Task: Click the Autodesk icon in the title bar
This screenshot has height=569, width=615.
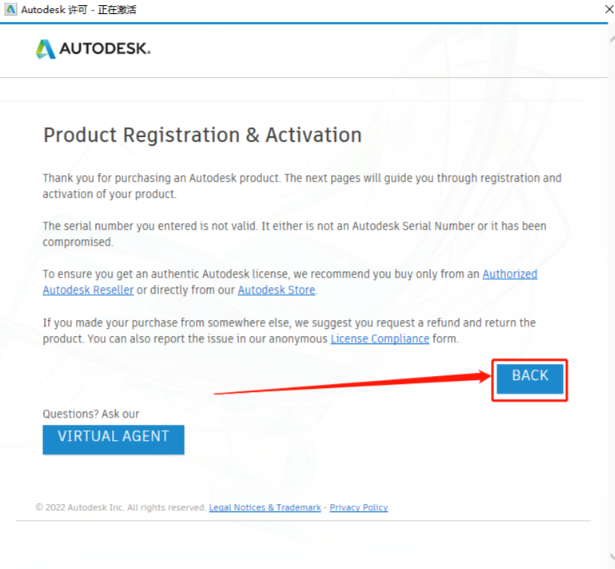Action: point(9,9)
